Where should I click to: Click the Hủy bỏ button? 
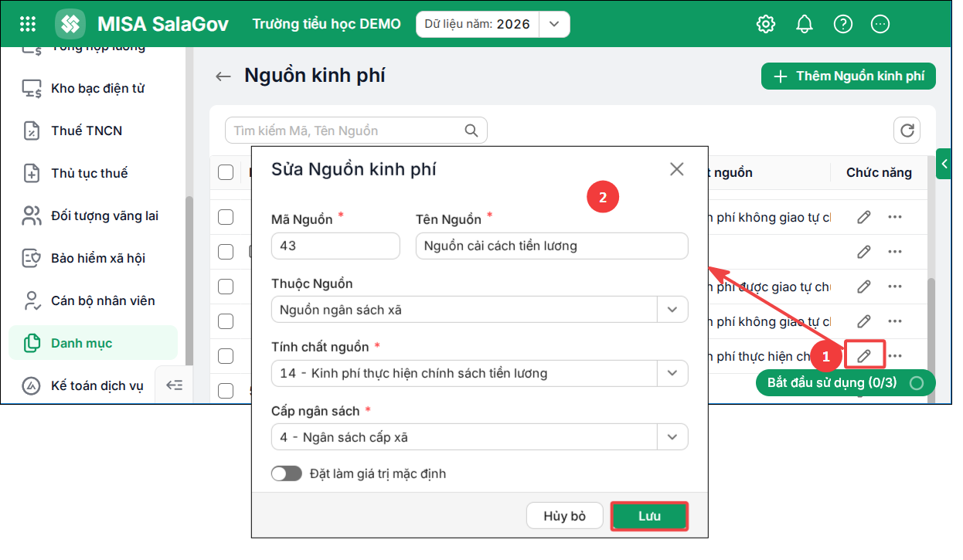(565, 516)
